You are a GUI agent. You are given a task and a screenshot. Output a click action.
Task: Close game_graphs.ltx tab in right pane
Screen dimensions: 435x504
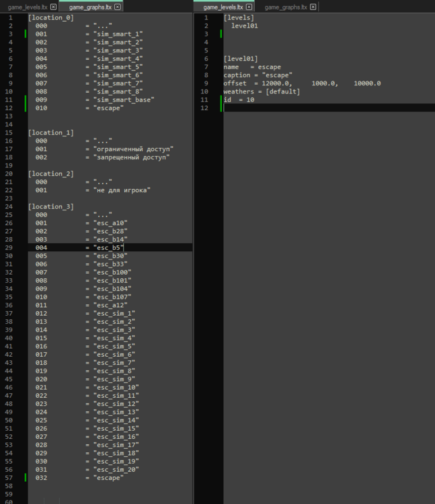click(313, 7)
